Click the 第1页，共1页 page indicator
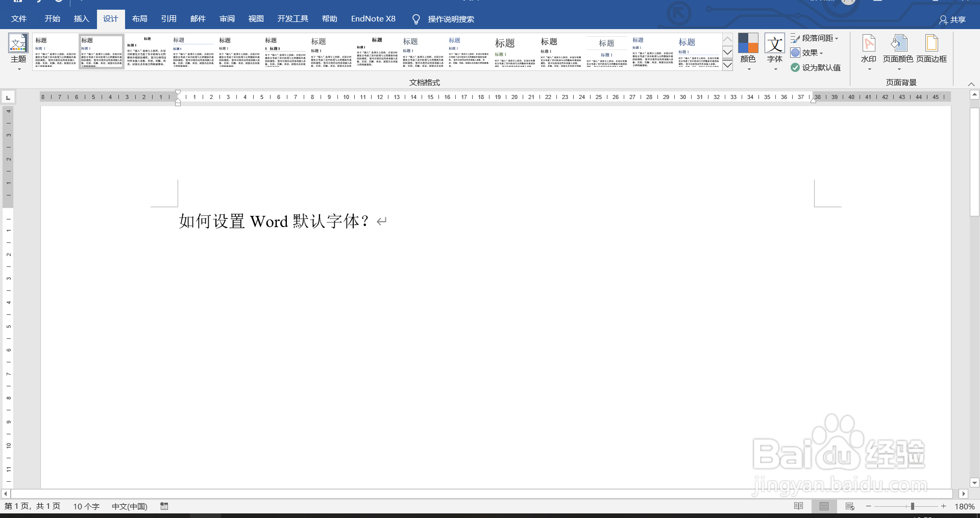Image resolution: width=980 pixels, height=518 pixels. (x=33, y=506)
